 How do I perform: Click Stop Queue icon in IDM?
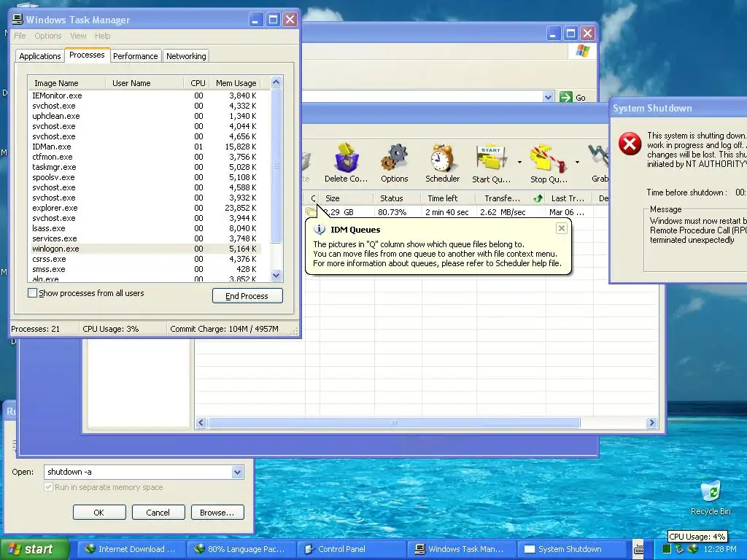549,163
